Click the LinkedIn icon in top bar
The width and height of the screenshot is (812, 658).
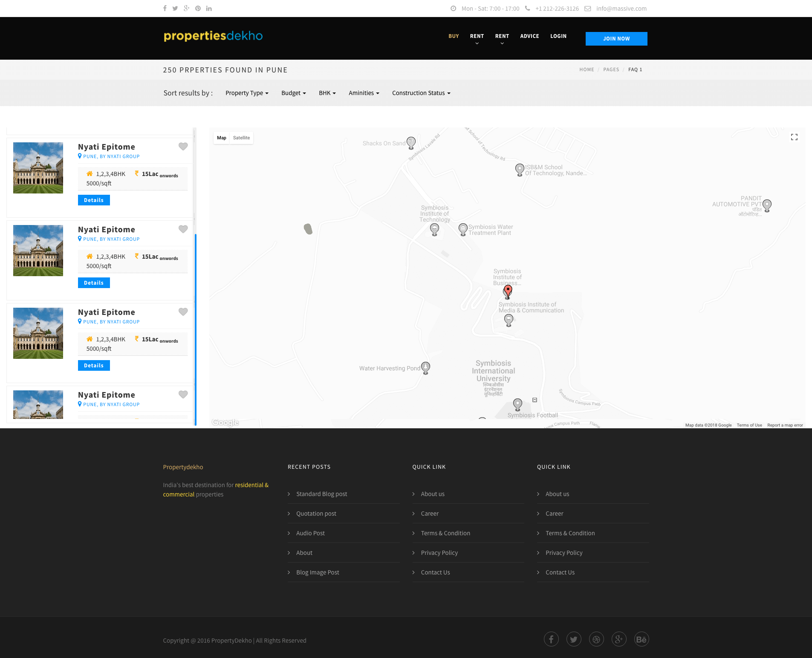[209, 9]
